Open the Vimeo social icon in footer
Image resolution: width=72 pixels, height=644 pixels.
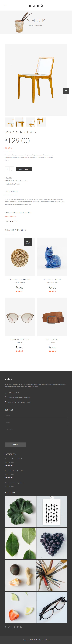pos(18,627)
